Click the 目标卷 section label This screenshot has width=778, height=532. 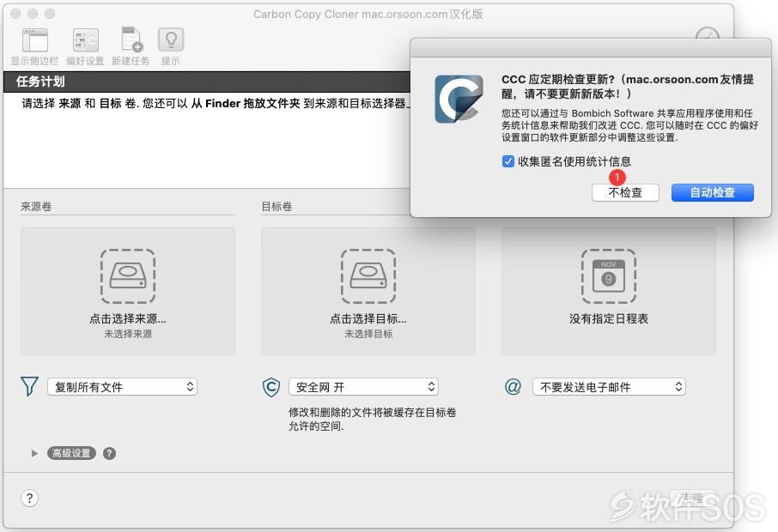click(x=277, y=206)
